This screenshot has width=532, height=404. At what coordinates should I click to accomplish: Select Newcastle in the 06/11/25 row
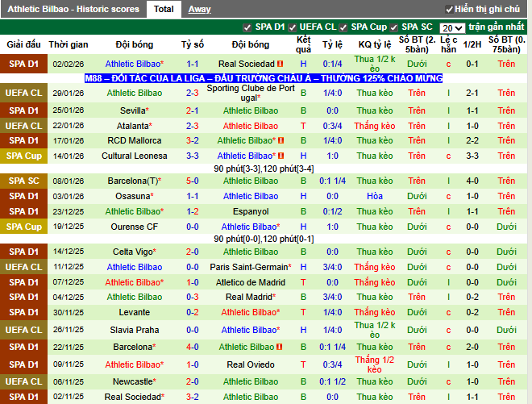pos(135,381)
